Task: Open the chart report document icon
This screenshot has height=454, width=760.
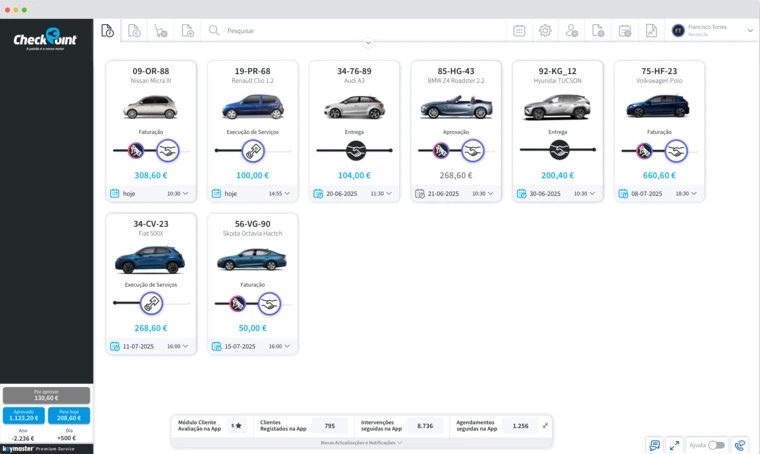Action: coord(651,31)
